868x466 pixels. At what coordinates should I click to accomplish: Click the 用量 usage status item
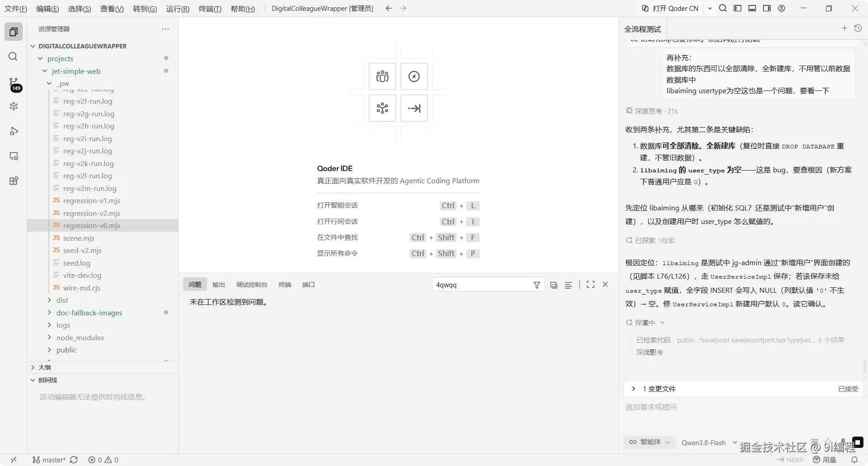click(825, 460)
